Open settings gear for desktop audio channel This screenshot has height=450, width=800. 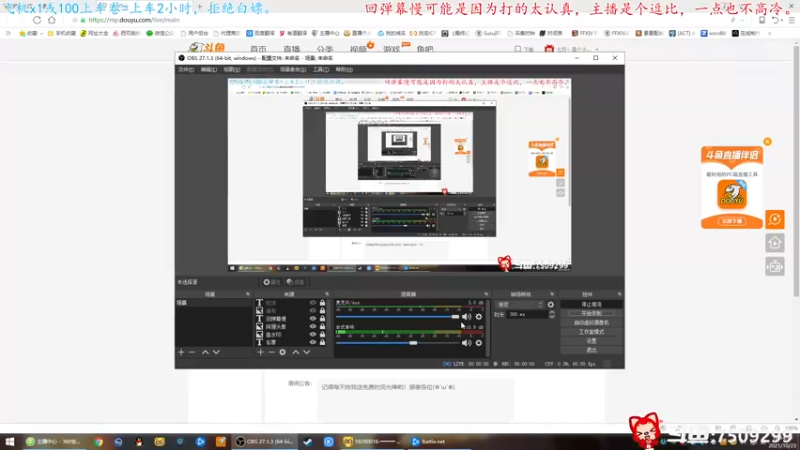click(x=479, y=343)
